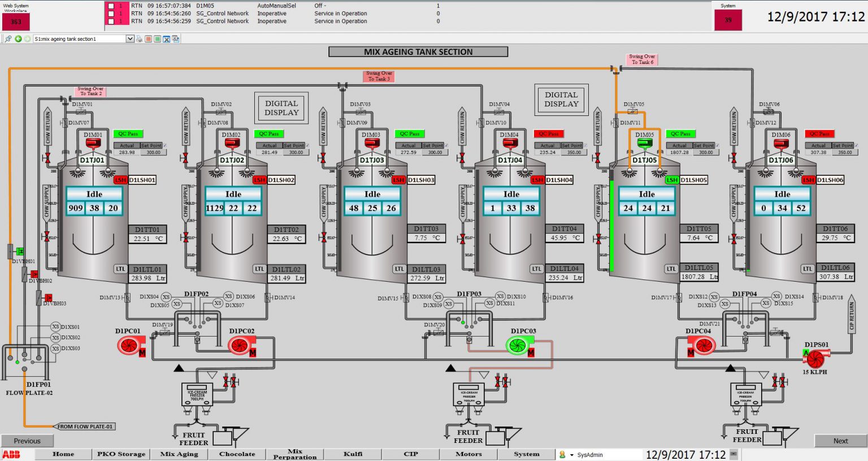Click the print icon in the toolbar
The image size is (868, 461).
pos(139,38)
